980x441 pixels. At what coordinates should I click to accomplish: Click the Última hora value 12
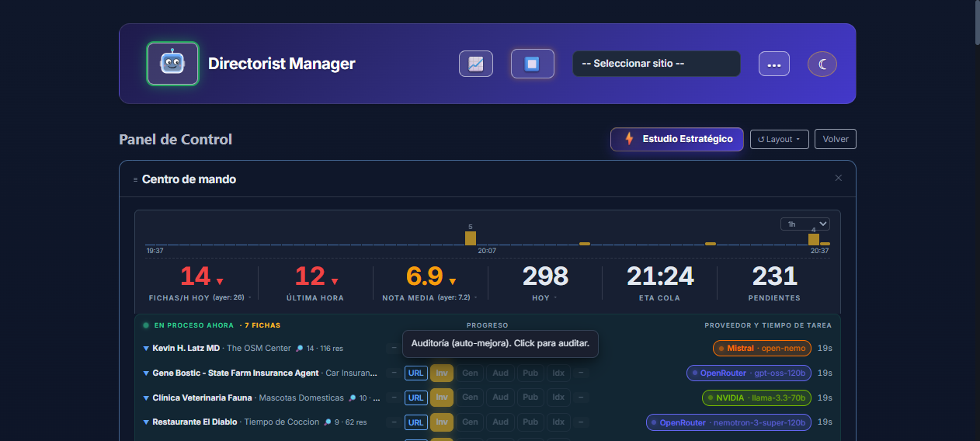coord(310,276)
